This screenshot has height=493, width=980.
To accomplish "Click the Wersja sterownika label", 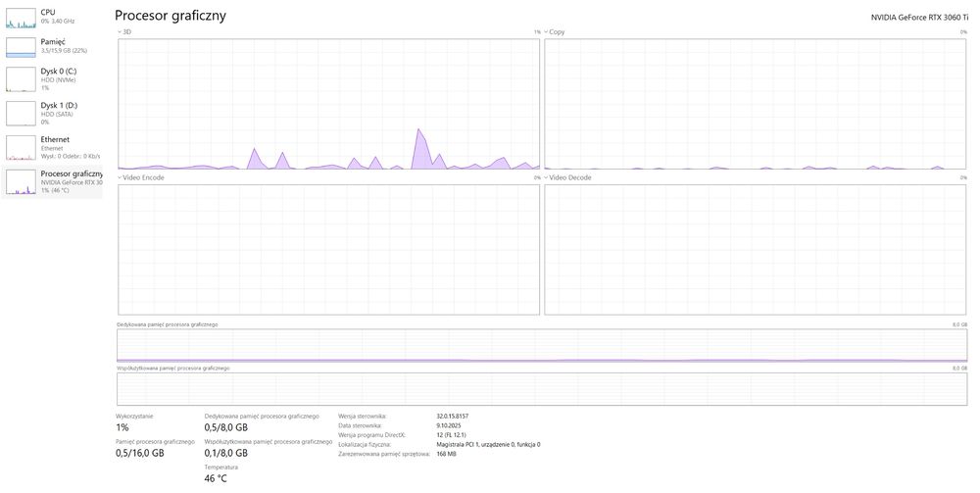I will point(363,417).
